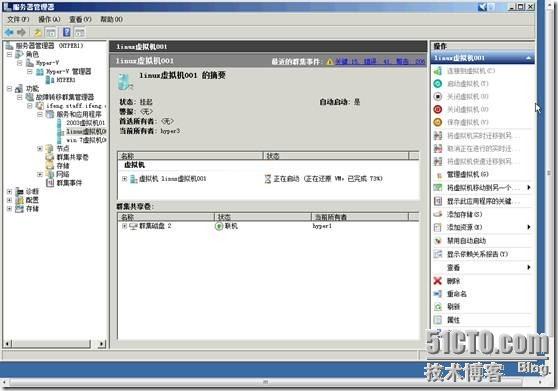Select the 群集共享卷 tree item

(72, 157)
